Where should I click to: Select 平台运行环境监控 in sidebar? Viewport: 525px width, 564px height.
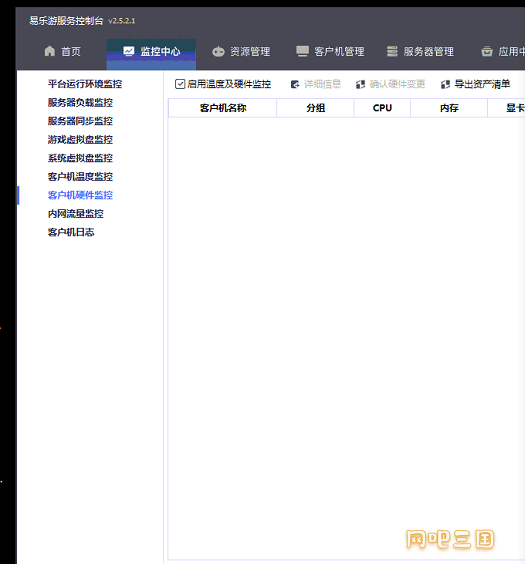[85, 84]
